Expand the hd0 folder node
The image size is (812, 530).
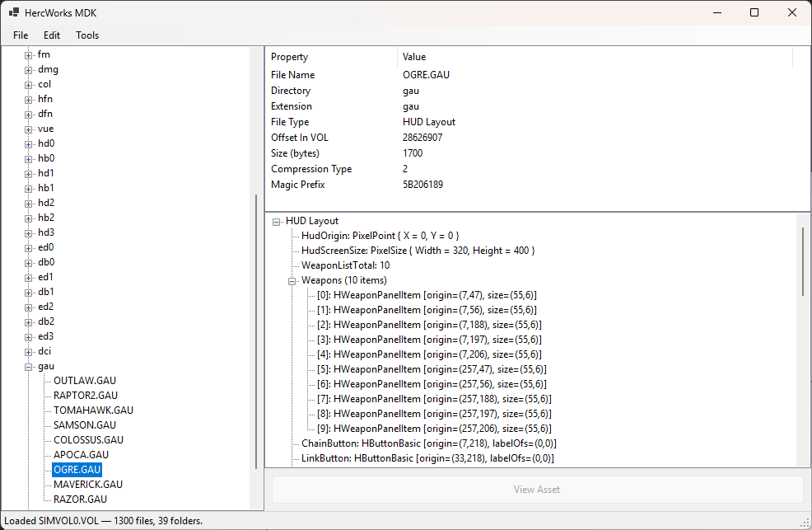click(x=29, y=144)
